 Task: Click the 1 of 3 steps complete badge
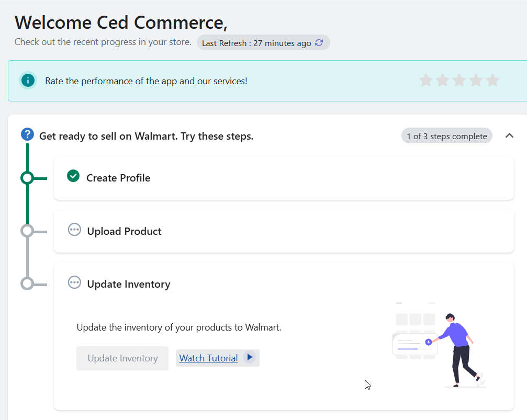tap(447, 136)
